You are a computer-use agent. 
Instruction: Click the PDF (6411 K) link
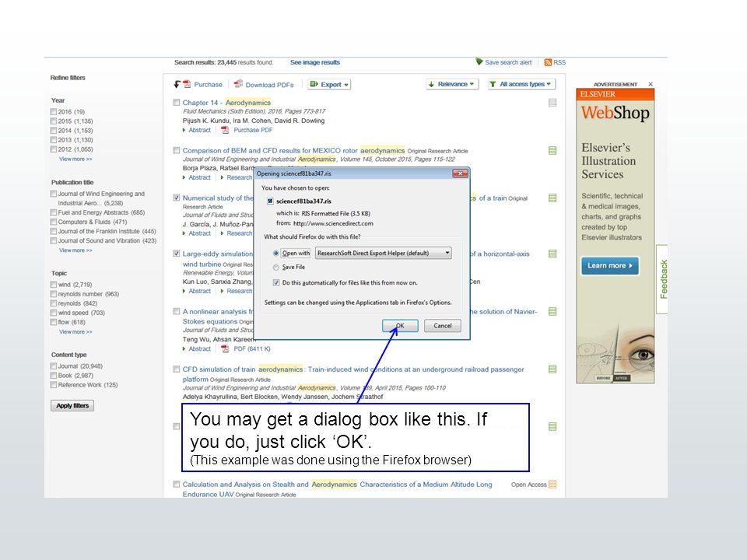[x=251, y=348]
